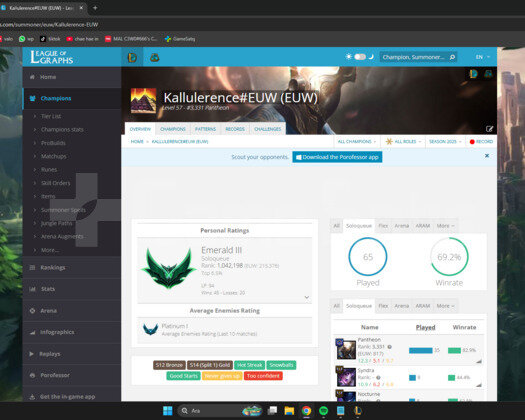525x420 pixels.
Task: Expand the Pantheon row corner arrow
Action: (x=479, y=361)
